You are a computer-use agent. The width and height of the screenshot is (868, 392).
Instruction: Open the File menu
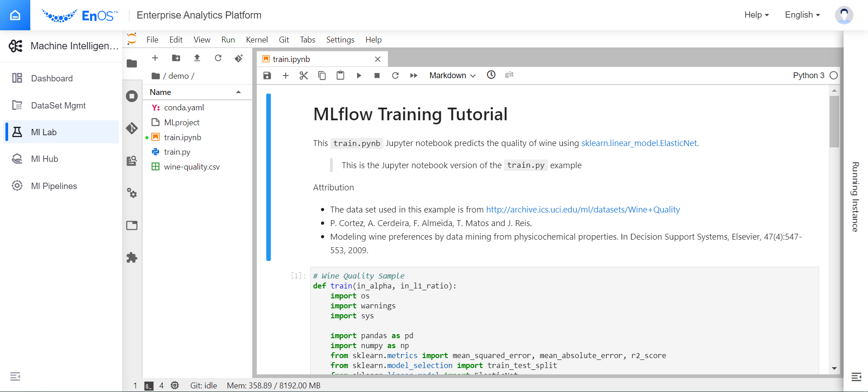click(152, 40)
